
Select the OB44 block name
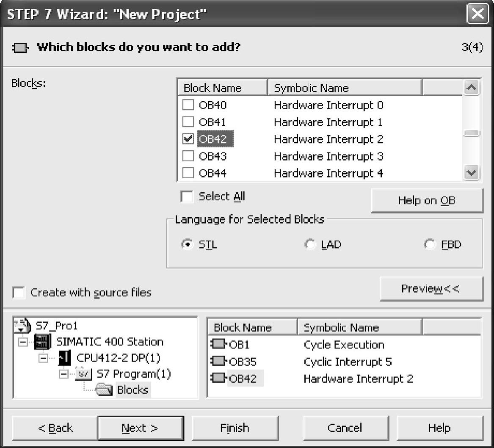click(213, 173)
